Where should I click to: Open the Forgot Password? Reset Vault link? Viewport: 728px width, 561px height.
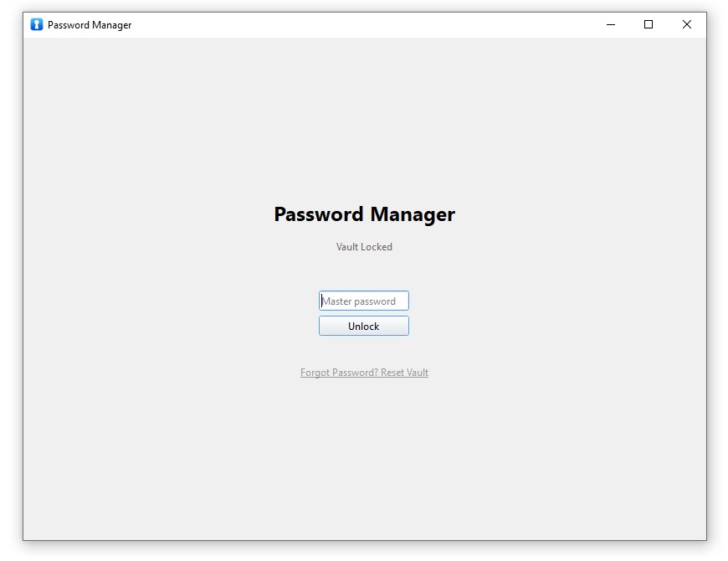pos(364,373)
